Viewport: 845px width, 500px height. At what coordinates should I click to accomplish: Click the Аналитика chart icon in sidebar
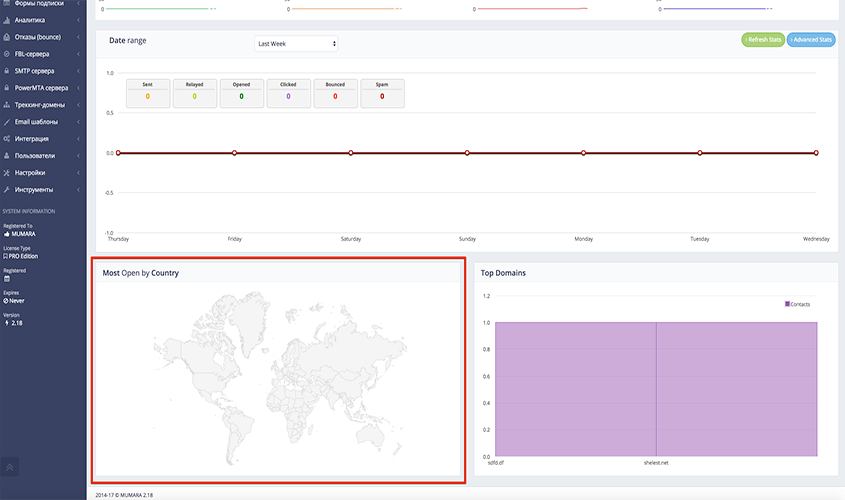(7, 20)
